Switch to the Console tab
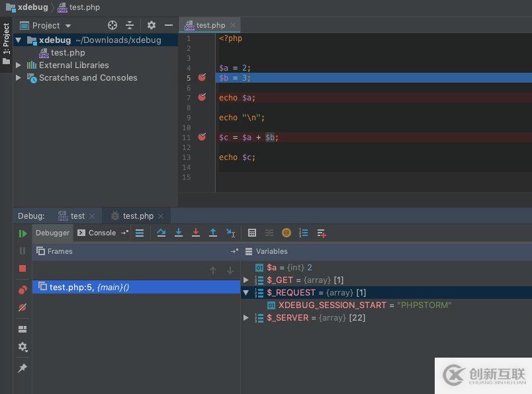 (x=97, y=233)
